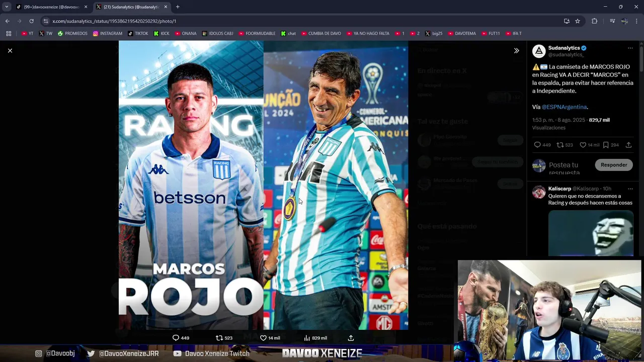The width and height of the screenshot is (644, 362).
Task: Bookmark this page with the star icon
Action: tap(578, 21)
